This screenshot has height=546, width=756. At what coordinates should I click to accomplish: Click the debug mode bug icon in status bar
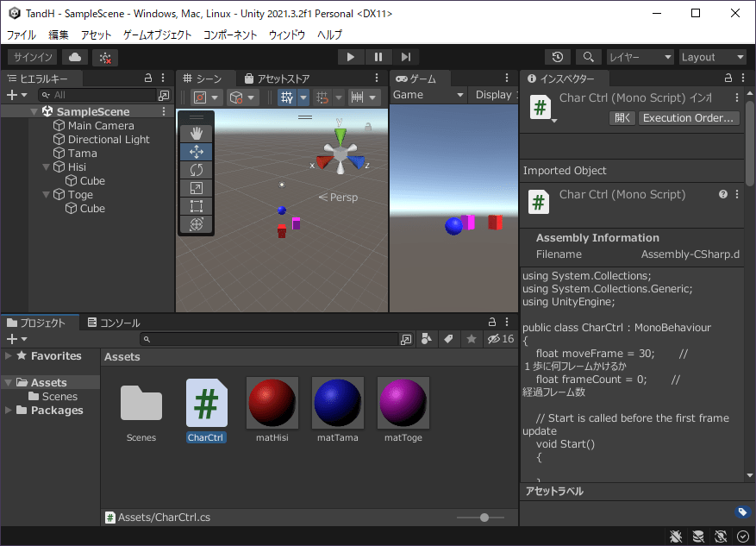(676, 537)
